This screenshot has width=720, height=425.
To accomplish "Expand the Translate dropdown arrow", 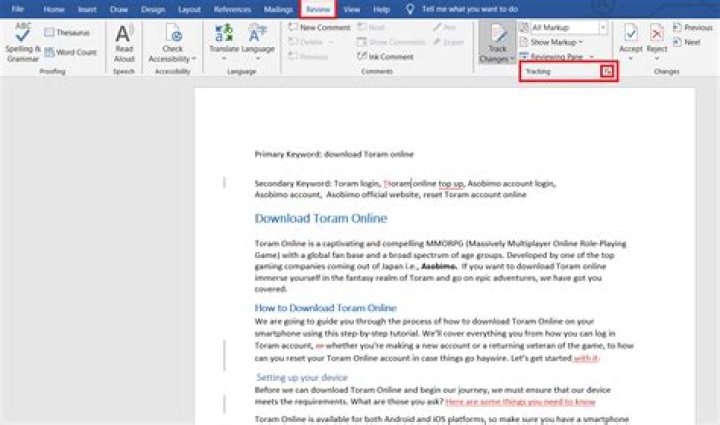I will point(224,59).
